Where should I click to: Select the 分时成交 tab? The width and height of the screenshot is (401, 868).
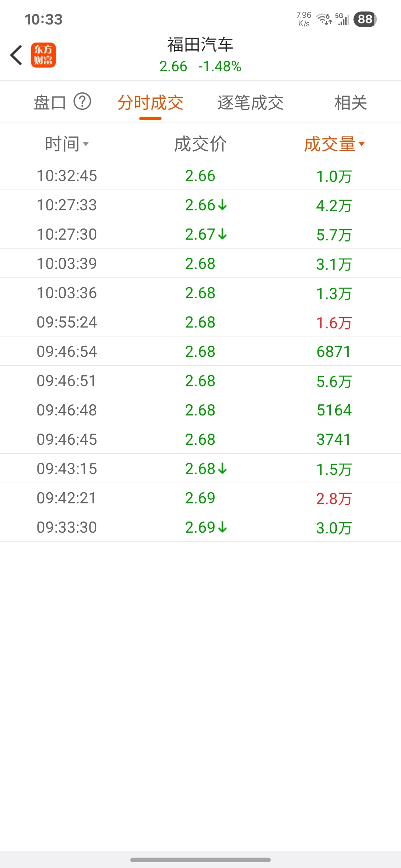coord(150,102)
